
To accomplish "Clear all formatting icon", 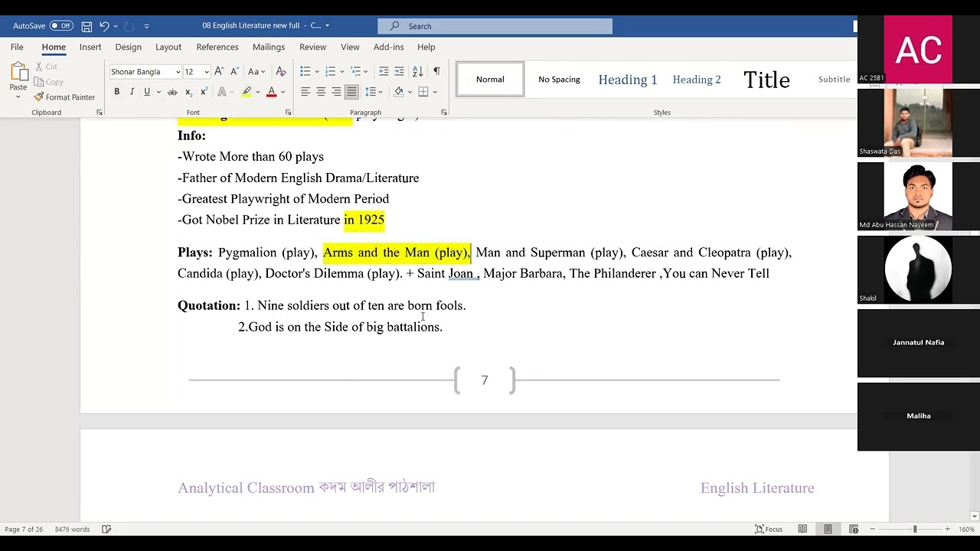I will [281, 71].
